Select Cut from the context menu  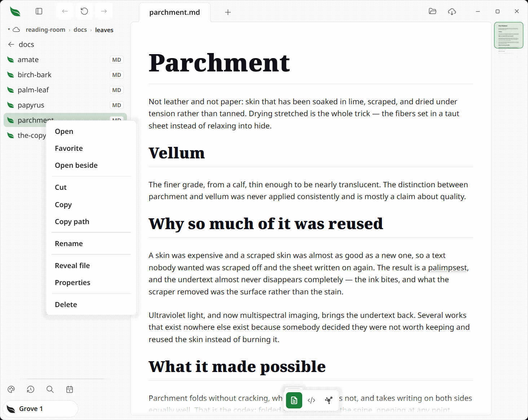91,187
